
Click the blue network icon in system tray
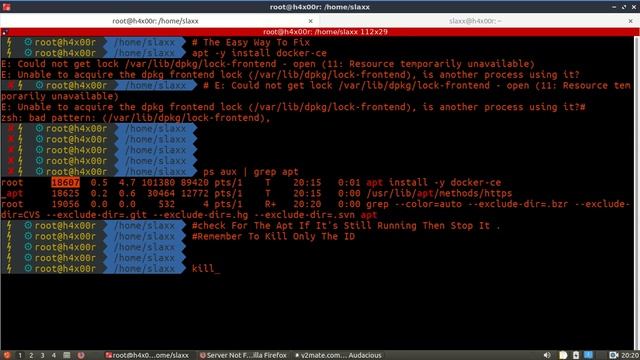pos(589,355)
